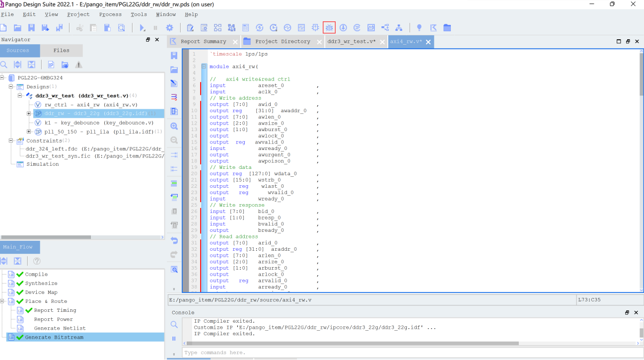
Task: Click the find icon in editor sidebar
Action: click(x=174, y=269)
